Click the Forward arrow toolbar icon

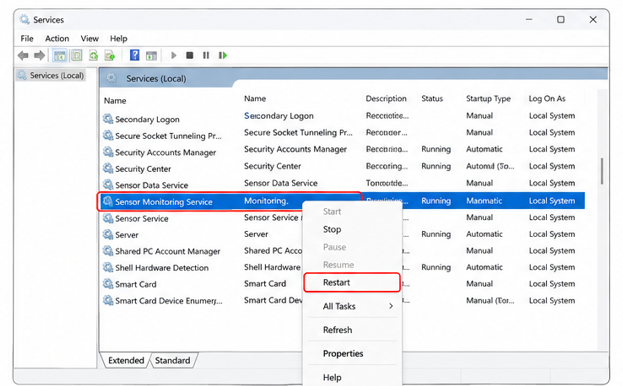(39, 55)
